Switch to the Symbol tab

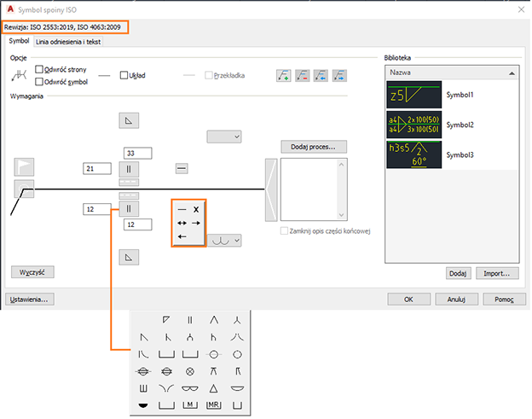click(19, 41)
